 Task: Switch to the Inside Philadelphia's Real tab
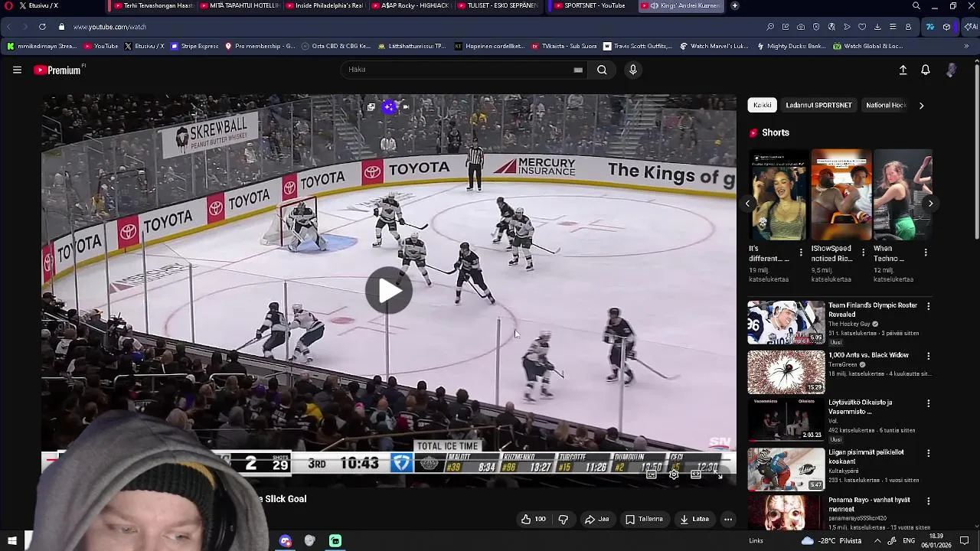coord(325,5)
